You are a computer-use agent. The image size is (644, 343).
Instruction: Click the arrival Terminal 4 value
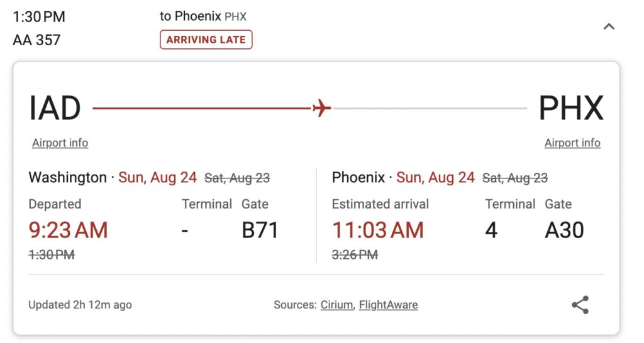491,230
